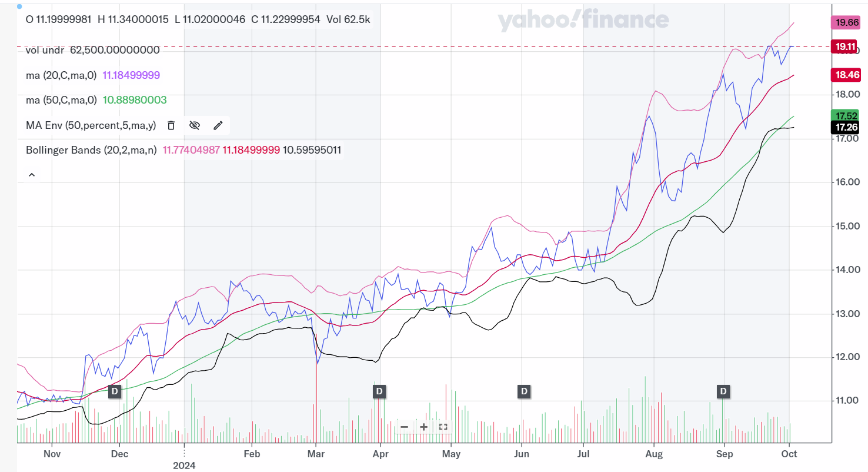This screenshot has height=472, width=868.
Task: Click the black 17.26 price axis tag
Action: pyautogui.click(x=846, y=127)
